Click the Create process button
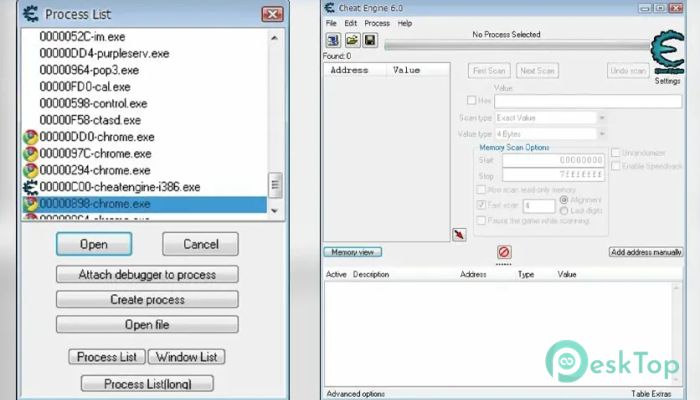The height and width of the screenshot is (400, 700). (147, 300)
